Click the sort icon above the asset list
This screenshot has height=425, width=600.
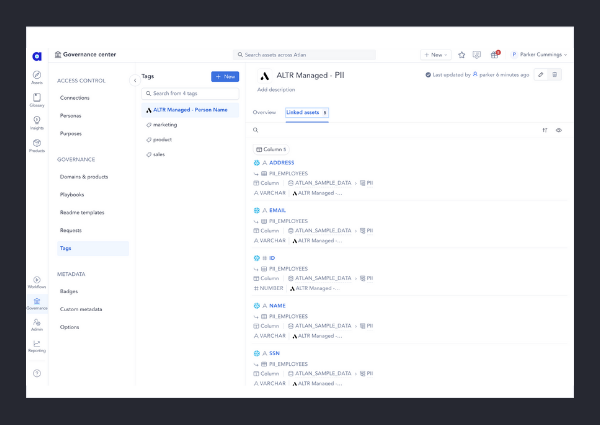(545, 130)
